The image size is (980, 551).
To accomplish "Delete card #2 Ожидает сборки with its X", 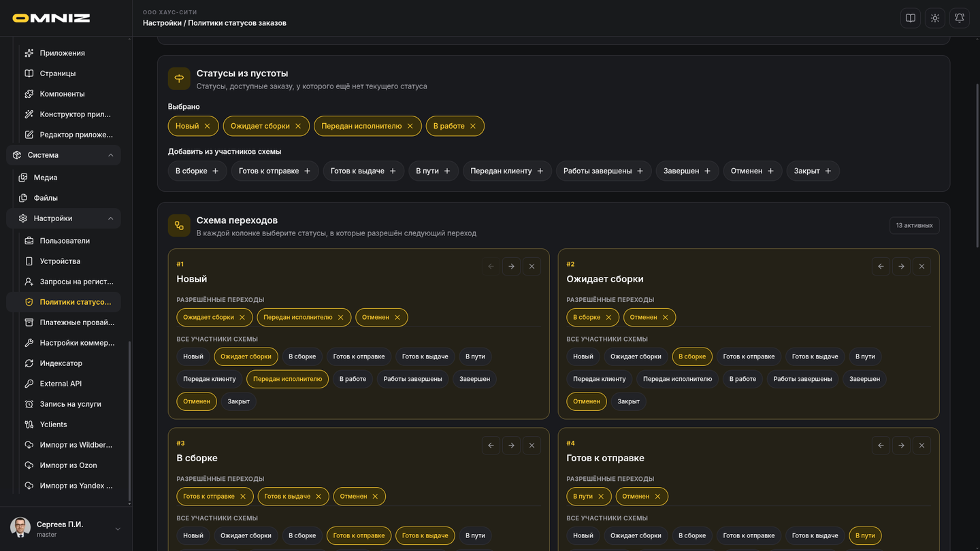I will [922, 267].
